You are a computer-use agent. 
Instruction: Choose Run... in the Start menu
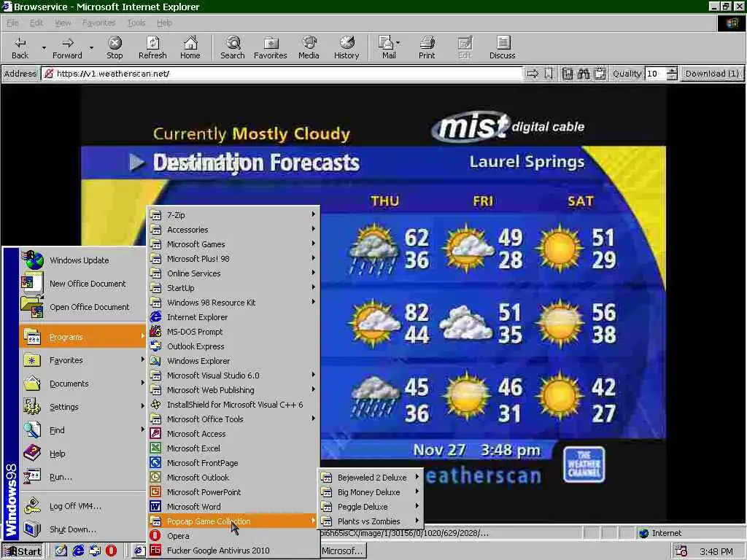(x=83, y=477)
